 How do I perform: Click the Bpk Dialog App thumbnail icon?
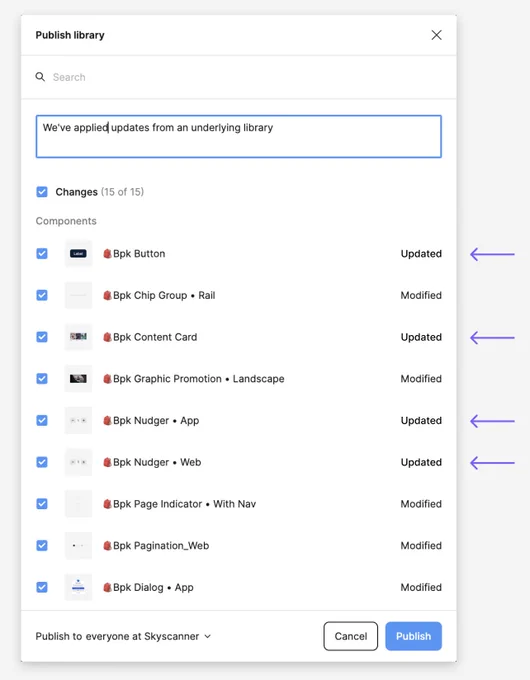79,587
